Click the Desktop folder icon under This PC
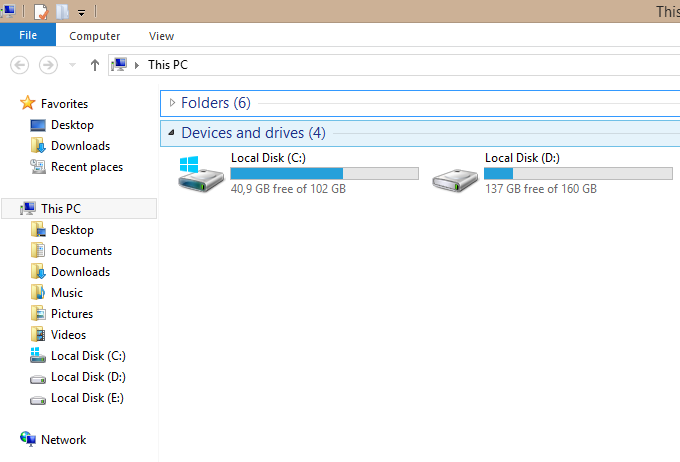 click(x=38, y=229)
